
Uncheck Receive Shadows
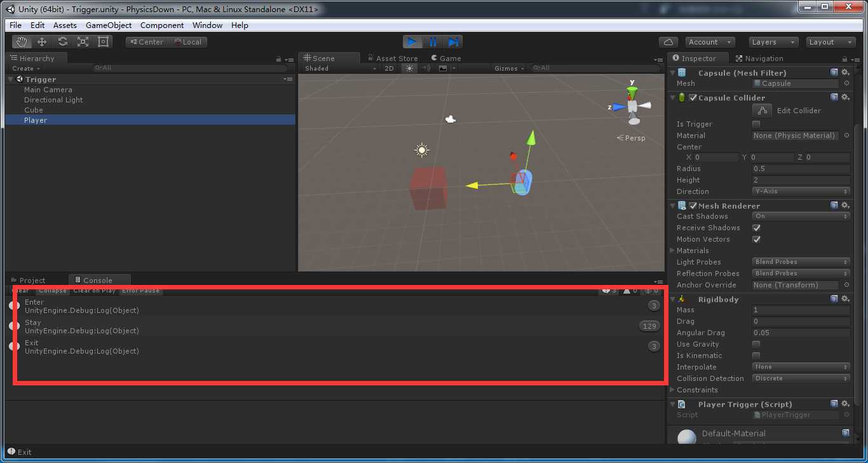click(756, 228)
